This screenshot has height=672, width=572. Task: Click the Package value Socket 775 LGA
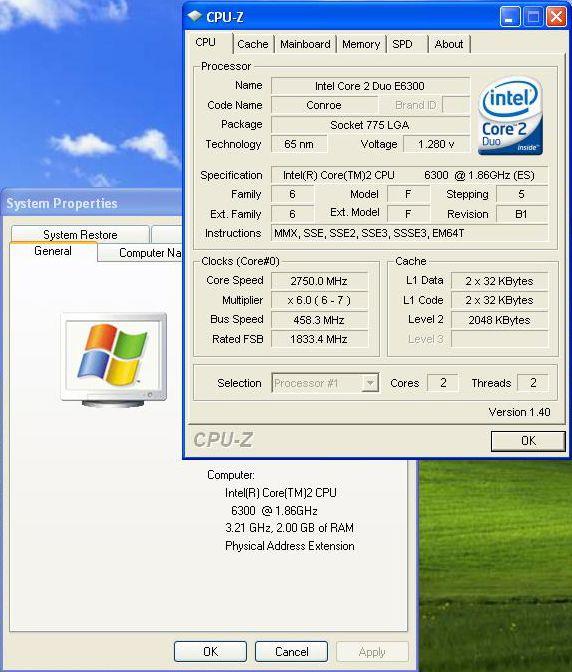370,125
